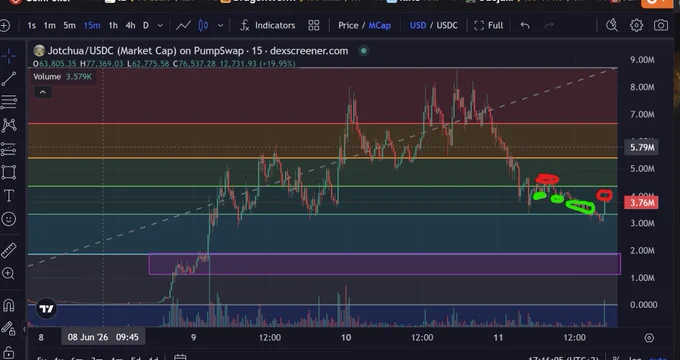Click the 9.00M price axis level
This screenshot has width=680, height=360.
tap(642, 60)
